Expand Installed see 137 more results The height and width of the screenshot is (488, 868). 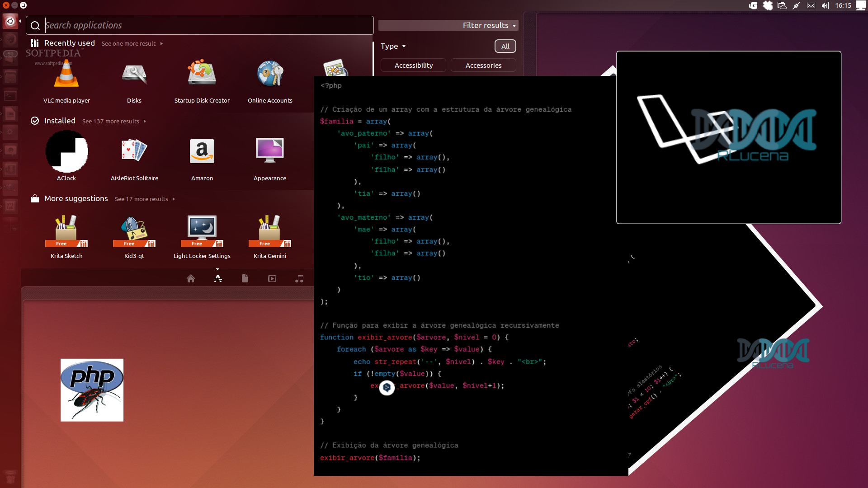(114, 121)
